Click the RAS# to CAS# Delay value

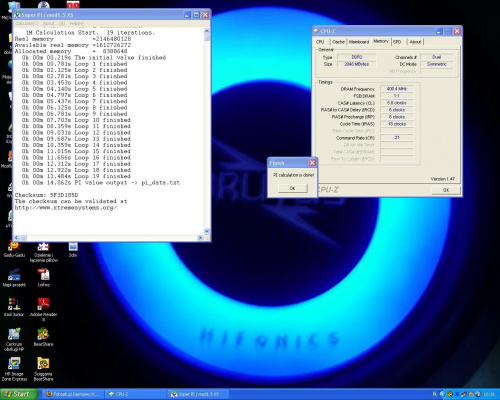[x=397, y=110]
